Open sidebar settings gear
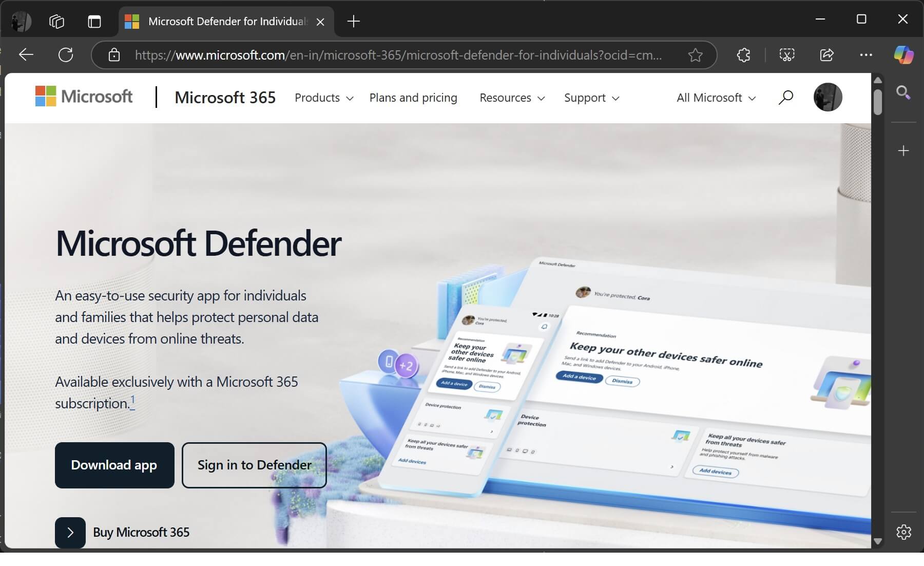The height and width of the screenshot is (566, 924). tap(903, 532)
